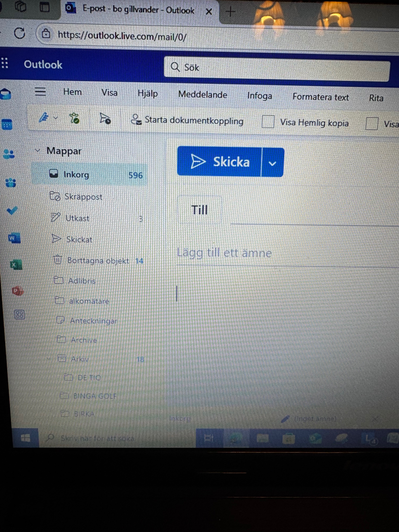Open browser workspaces icon
399x532 pixels.
click(21, 6)
